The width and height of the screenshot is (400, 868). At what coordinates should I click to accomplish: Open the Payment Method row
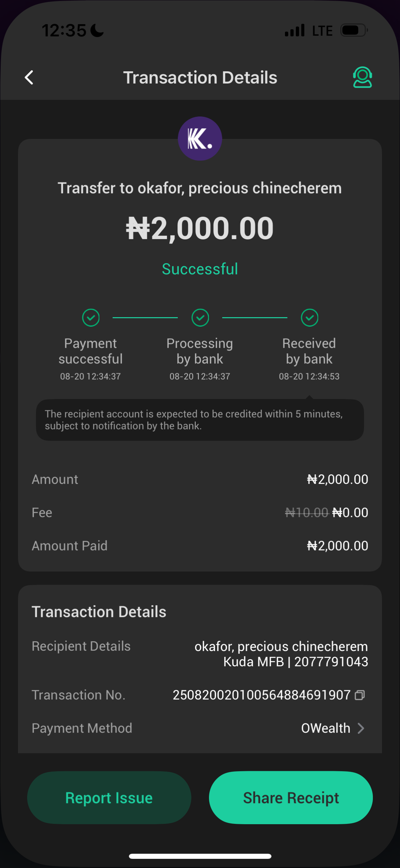click(x=199, y=728)
